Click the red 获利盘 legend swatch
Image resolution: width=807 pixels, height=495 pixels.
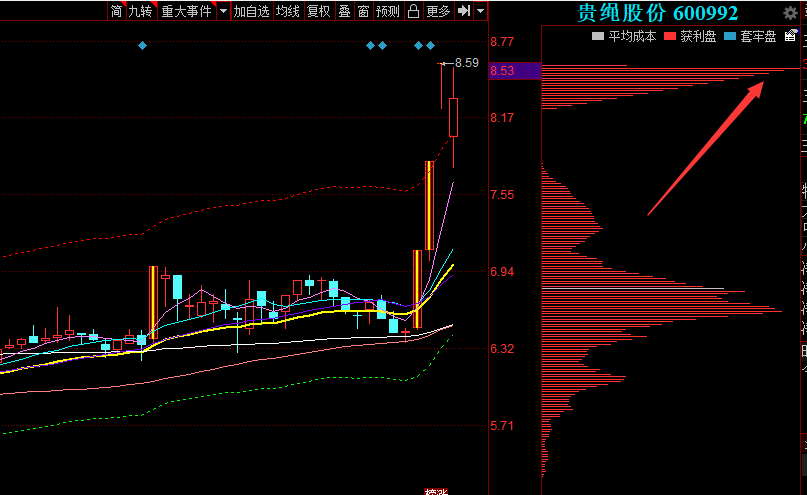670,37
